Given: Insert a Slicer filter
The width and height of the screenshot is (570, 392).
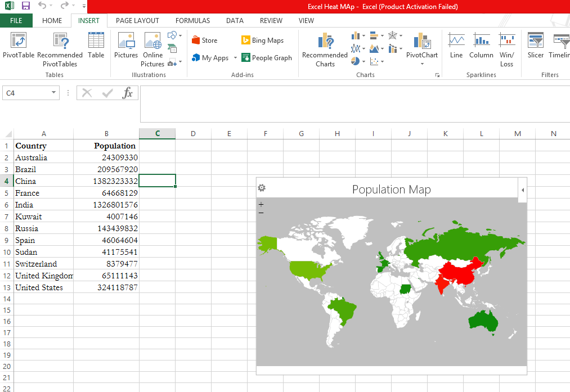Looking at the screenshot, I should 535,42.
